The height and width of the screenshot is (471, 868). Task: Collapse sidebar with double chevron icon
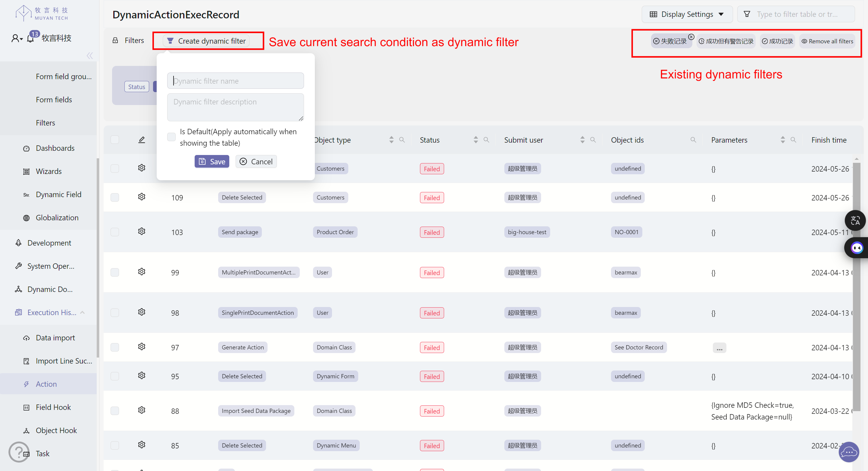89,56
